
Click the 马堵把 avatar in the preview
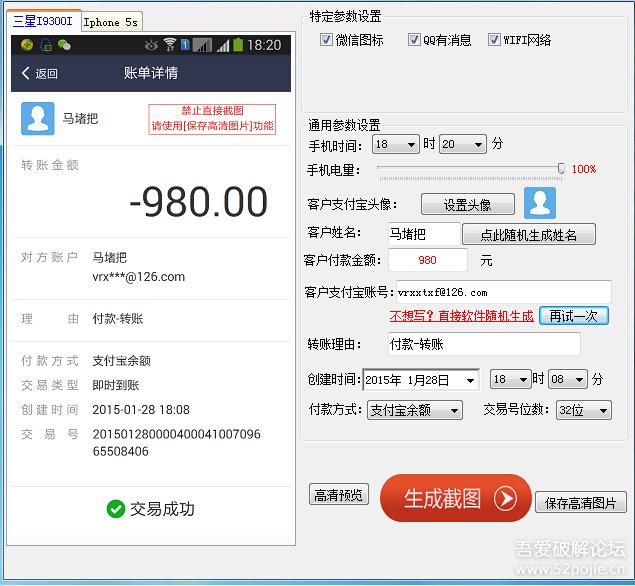click(x=38, y=118)
